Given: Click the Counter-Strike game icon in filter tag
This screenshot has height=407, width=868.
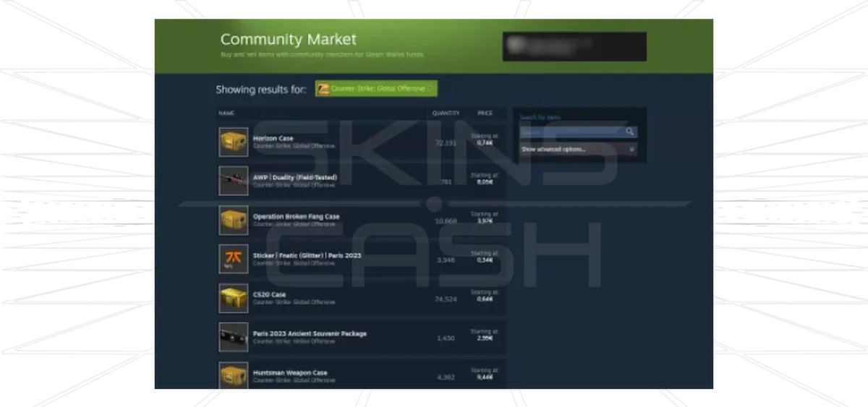Looking at the screenshot, I should 323,89.
